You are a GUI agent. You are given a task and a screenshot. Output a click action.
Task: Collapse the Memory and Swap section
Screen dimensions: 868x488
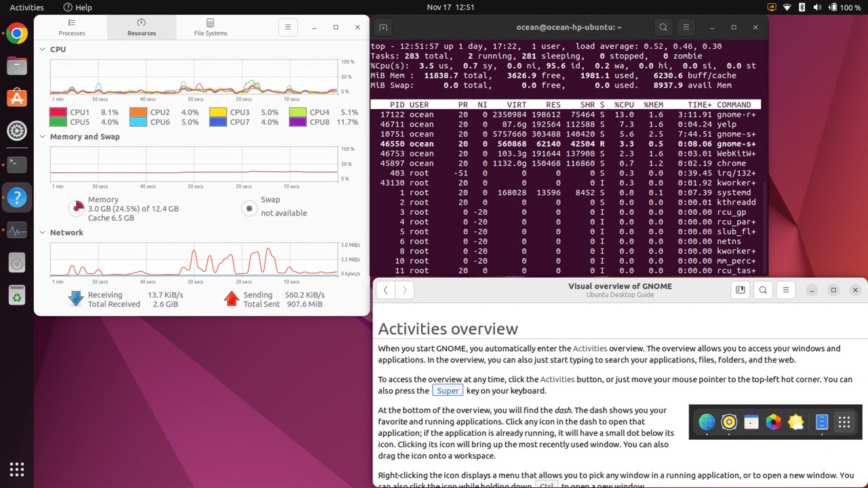[x=42, y=137]
